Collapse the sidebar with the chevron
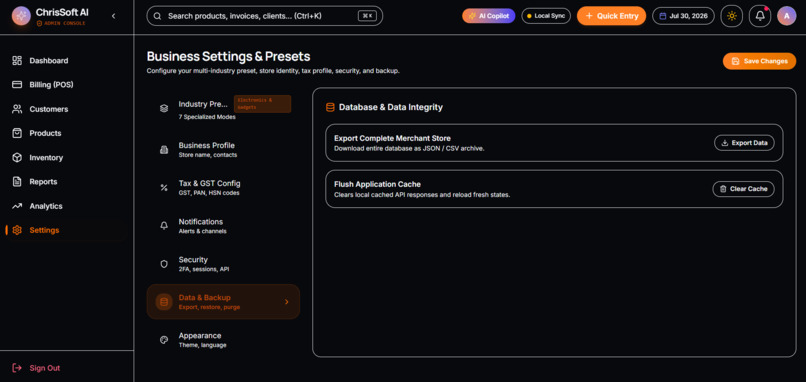This screenshot has width=806, height=382. click(x=114, y=16)
